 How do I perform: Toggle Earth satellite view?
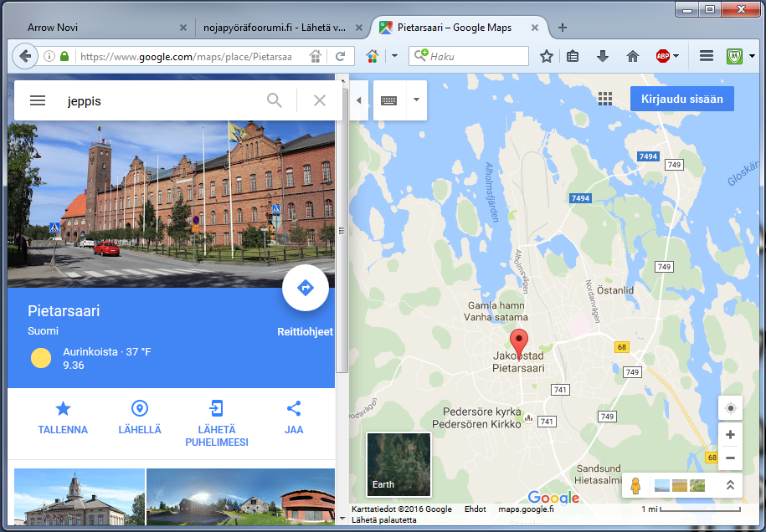(398, 464)
